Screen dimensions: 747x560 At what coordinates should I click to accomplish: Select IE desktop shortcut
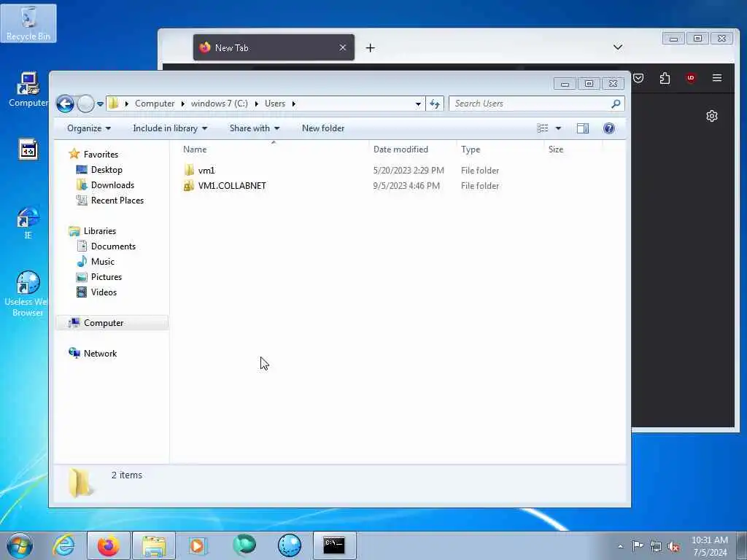point(28,223)
